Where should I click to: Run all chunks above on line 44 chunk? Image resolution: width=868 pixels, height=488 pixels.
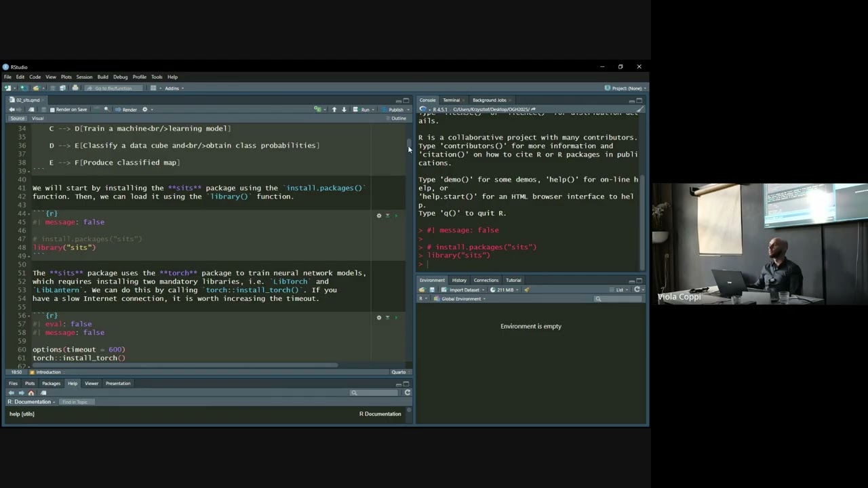point(388,216)
